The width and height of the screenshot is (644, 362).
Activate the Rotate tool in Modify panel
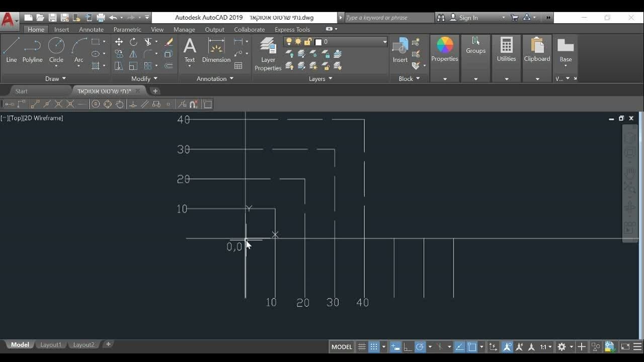[133, 42]
